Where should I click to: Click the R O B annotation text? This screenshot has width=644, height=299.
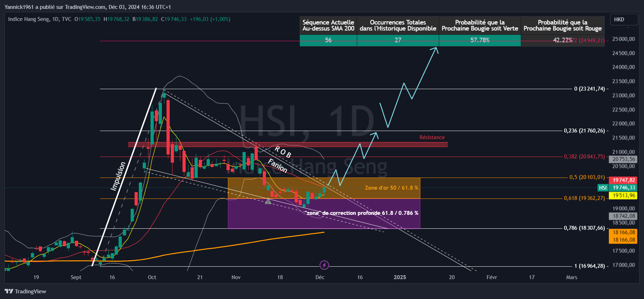283,152
